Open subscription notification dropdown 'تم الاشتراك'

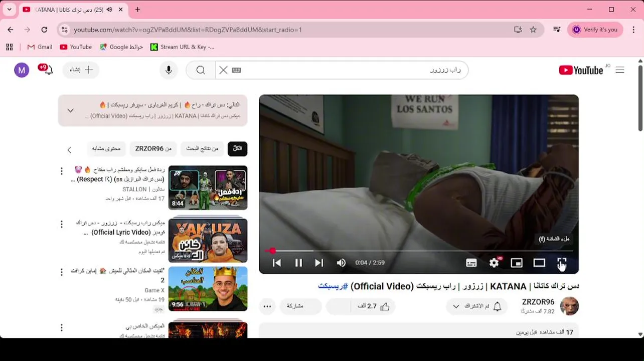(x=477, y=306)
